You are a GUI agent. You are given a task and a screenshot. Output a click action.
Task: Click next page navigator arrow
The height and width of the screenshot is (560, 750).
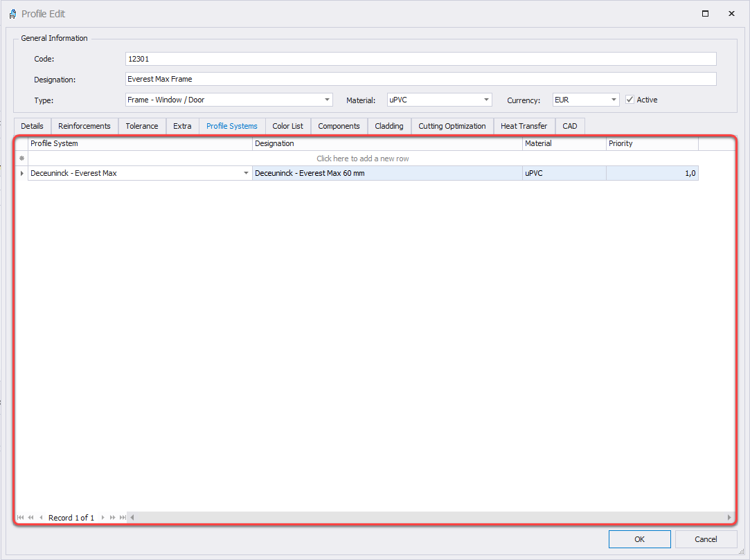(113, 518)
